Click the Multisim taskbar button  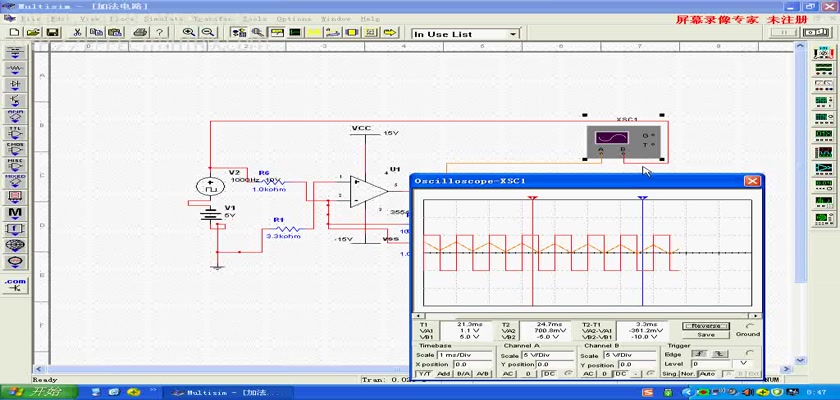tap(228, 393)
